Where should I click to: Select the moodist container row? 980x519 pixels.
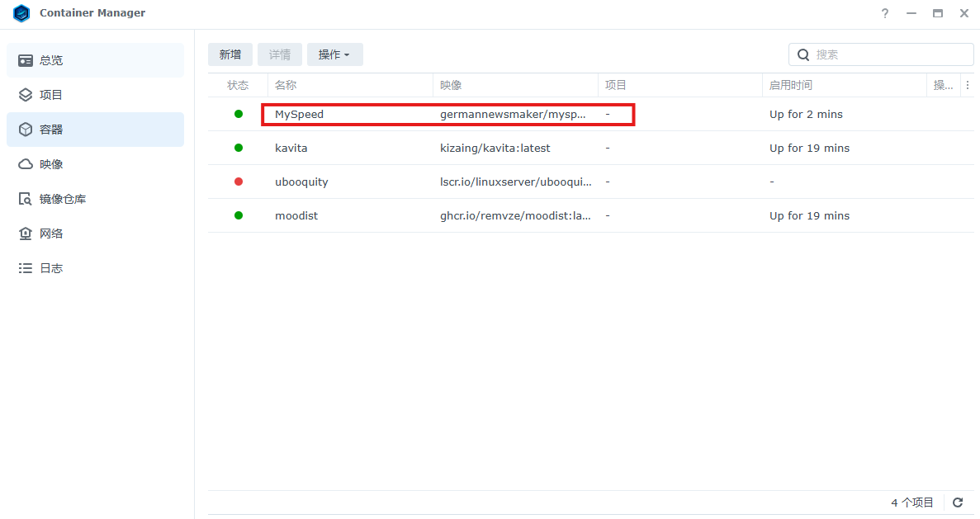(x=296, y=216)
